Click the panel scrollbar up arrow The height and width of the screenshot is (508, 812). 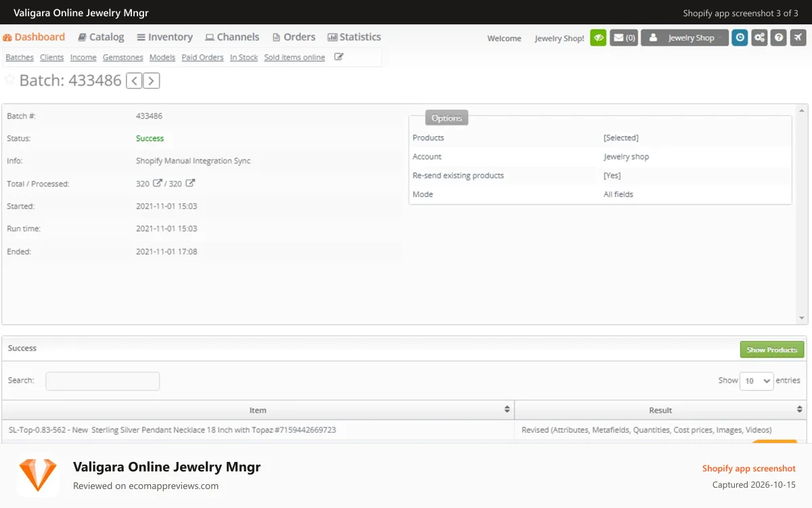click(803, 110)
